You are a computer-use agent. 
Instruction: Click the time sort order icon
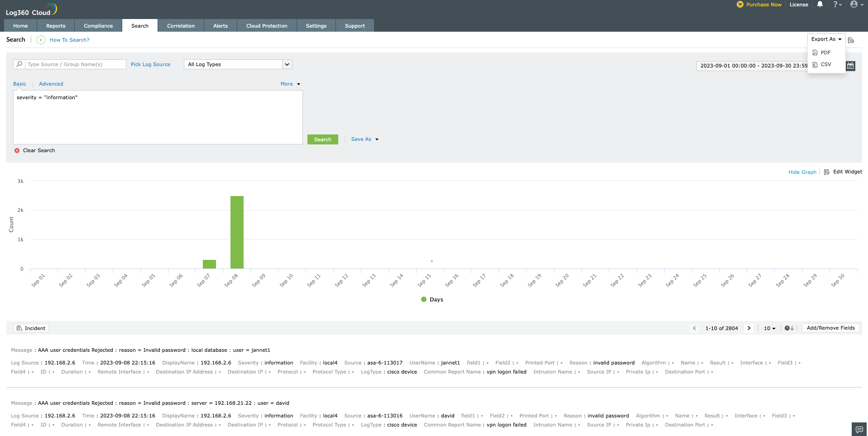pos(789,328)
